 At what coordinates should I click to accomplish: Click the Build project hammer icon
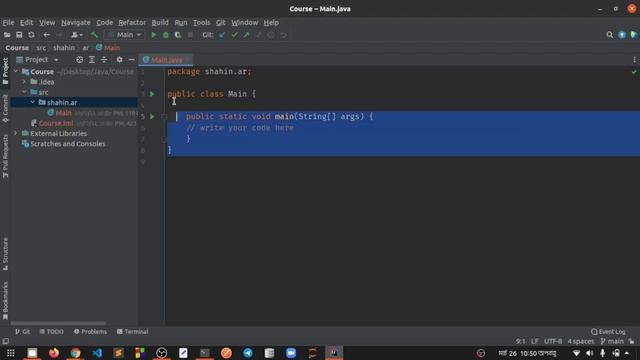[x=94, y=35]
